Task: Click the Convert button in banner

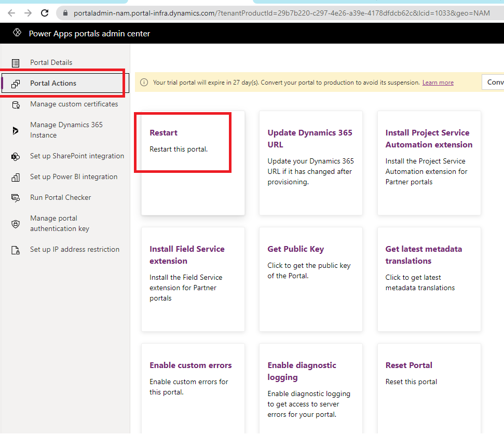Action: 494,83
